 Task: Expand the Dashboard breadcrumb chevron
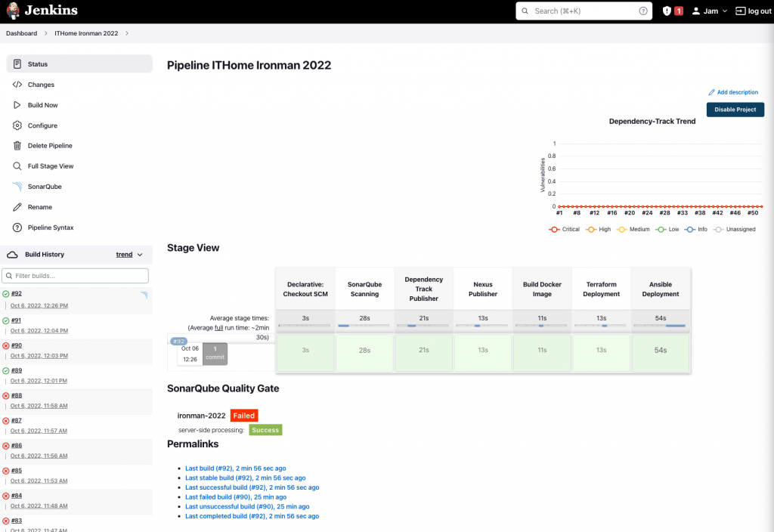[x=46, y=33]
